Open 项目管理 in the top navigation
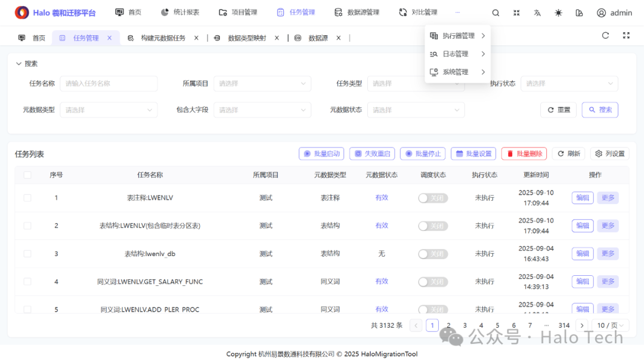Viewport: 644px width, 363px height. [x=238, y=13]
